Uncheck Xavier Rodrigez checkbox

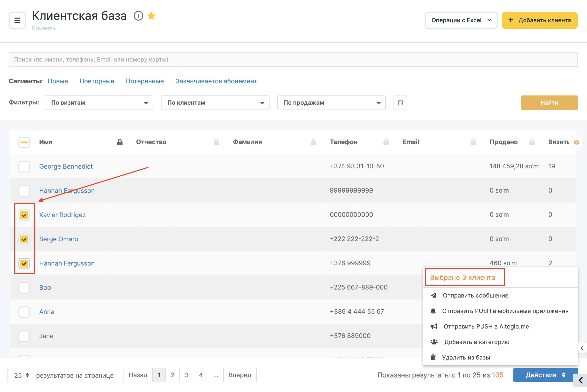pyautogui.click(x=24, y=215)
